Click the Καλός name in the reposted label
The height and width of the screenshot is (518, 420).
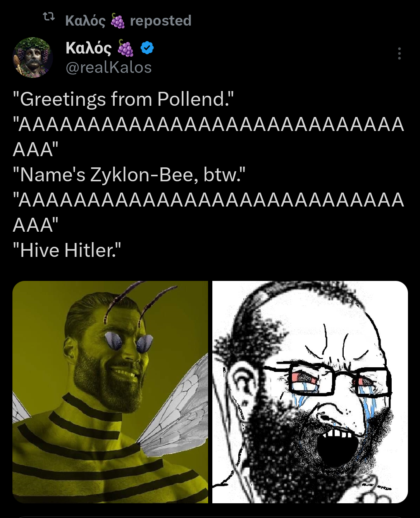(85, 21)
